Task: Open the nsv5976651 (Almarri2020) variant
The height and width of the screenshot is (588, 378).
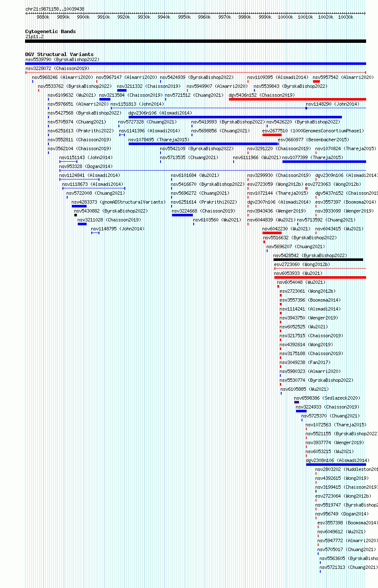Action: click(79, 104)
